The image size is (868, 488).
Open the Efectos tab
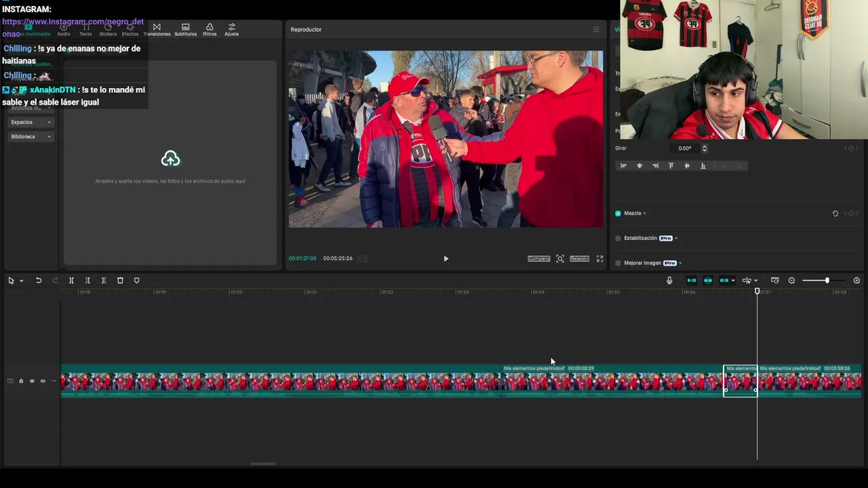click(130, 30)
